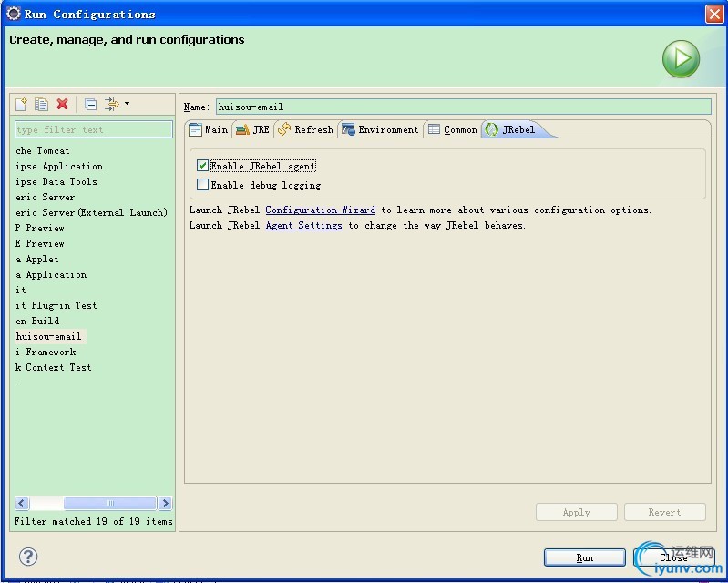728x583 pixels.
Task: Select 'eric Server (External Launch)' item
Action: coord(90,212)
